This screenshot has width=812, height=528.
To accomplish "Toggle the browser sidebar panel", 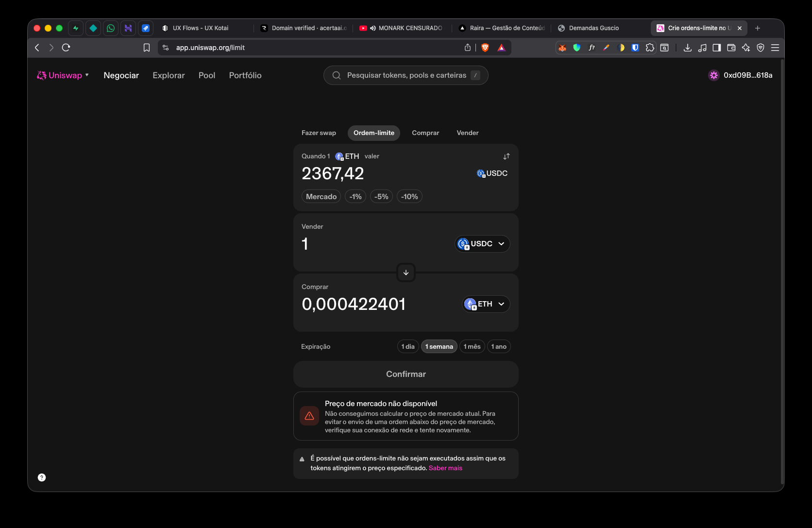I will tap(717, 48).
